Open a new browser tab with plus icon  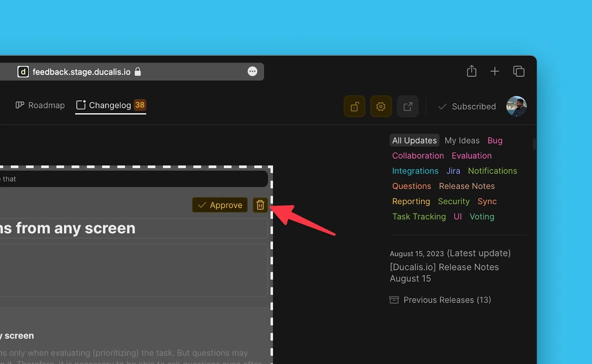495,71
